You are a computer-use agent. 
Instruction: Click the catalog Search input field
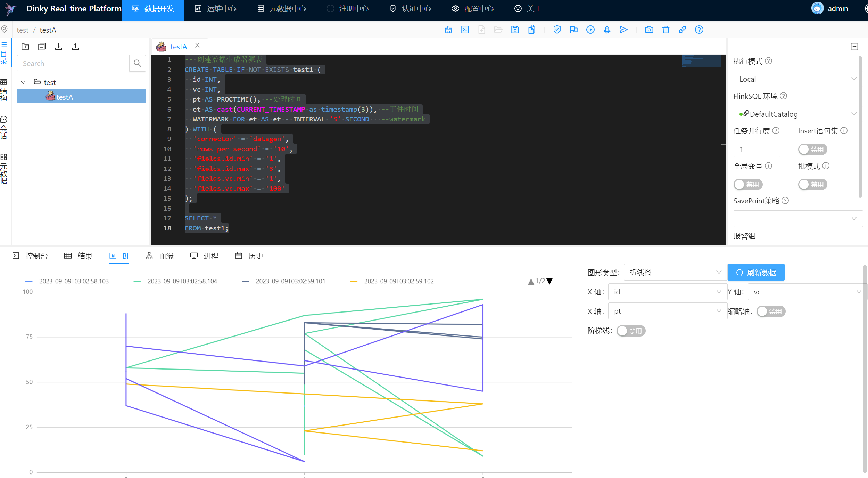(73, 63)
